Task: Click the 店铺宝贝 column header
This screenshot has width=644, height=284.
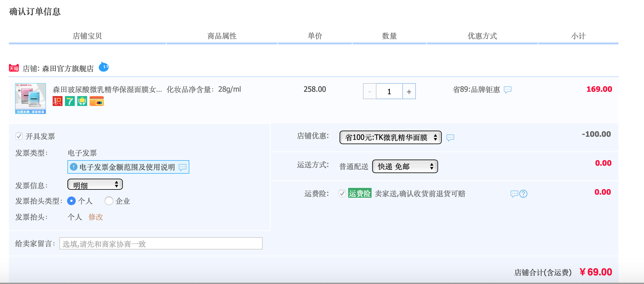Action: (87, 36)
